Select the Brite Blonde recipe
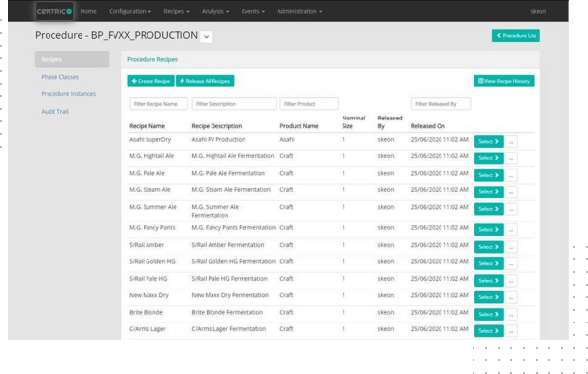This screenshot has width=588, height=374. point(489,315)
